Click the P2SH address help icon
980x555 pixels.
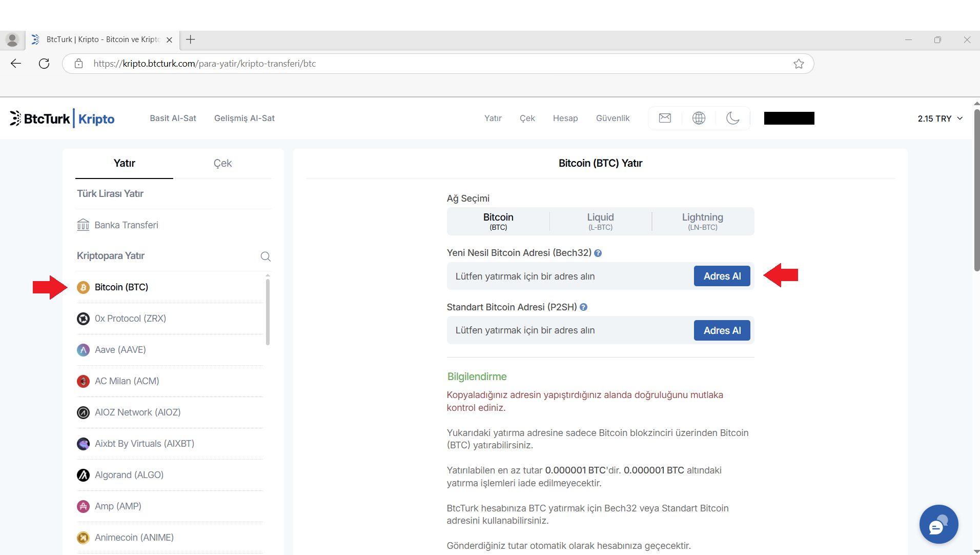point(583,307)
